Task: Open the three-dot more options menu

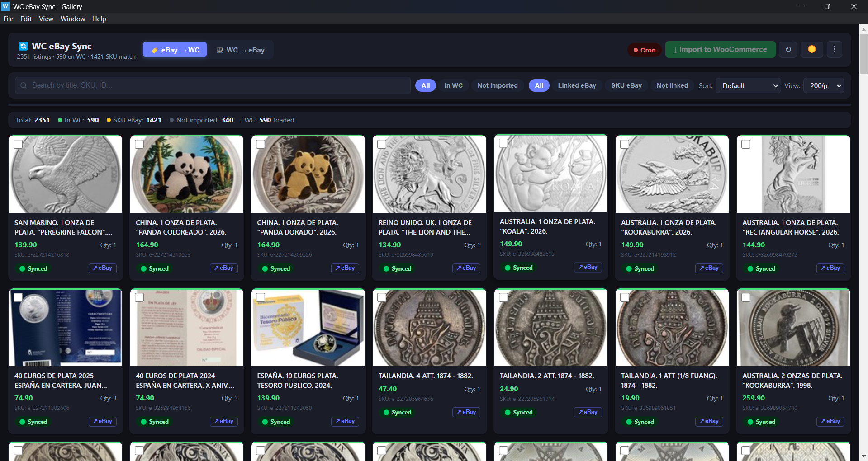Action: (x=834, y=50)
